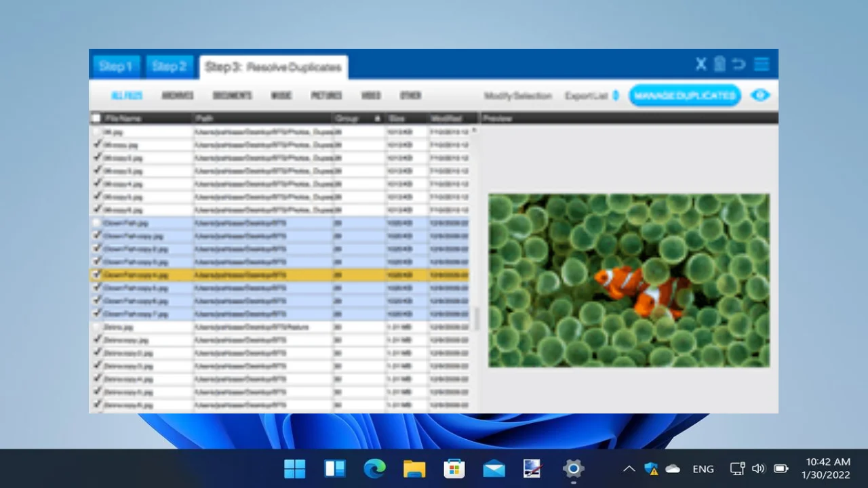Sort by the Group column arrow
This screenshot has width=868, height=488.
click(378, 119)
